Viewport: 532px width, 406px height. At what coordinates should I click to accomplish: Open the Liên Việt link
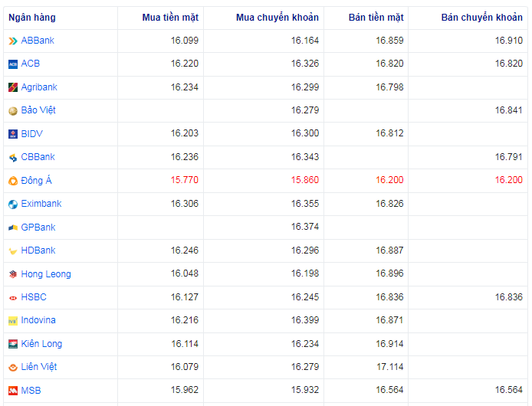click(x=39, y=367)
